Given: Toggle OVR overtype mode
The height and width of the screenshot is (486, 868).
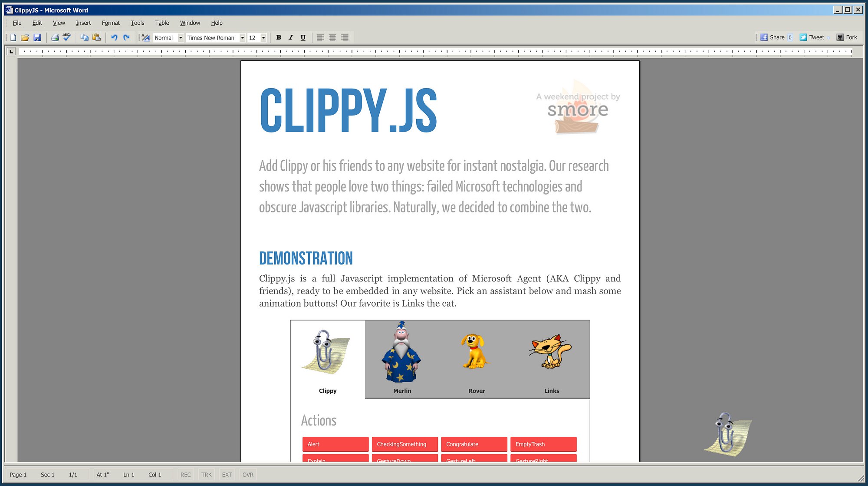Looking at the screenshot, I should [x=248, y=475].
